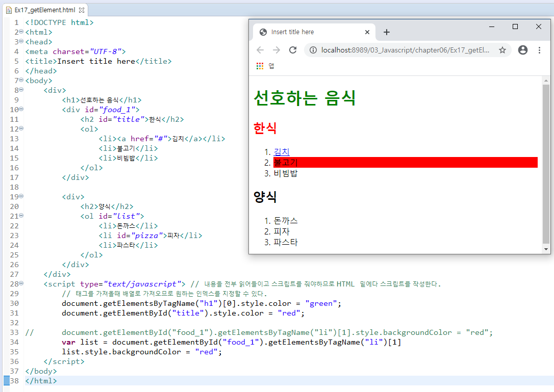
Task: Click the closing </script> tag on line 36
Action: pyautogui.click(x=64, y=361)
